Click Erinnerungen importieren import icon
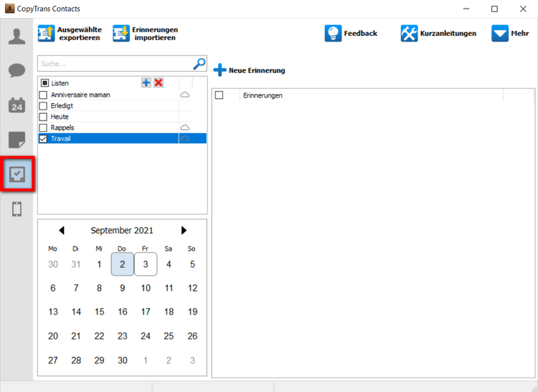538x392 pixels. [121, 33]
